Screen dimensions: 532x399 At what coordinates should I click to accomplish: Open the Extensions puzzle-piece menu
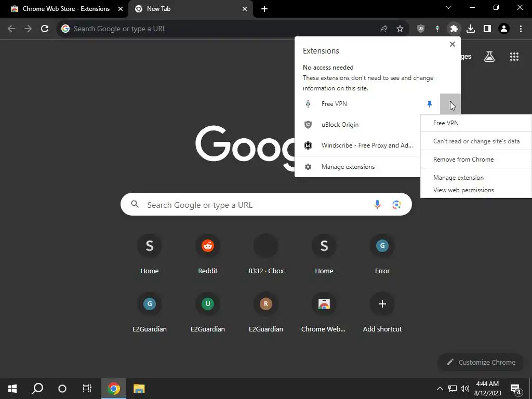pos(454,29)
